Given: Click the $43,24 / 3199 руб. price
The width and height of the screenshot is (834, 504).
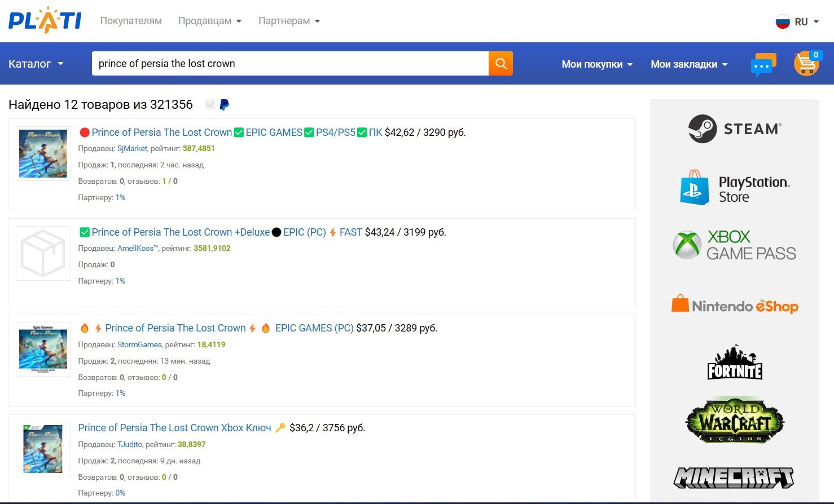Looking at the screenshot, I should click(x=406, y=232).
